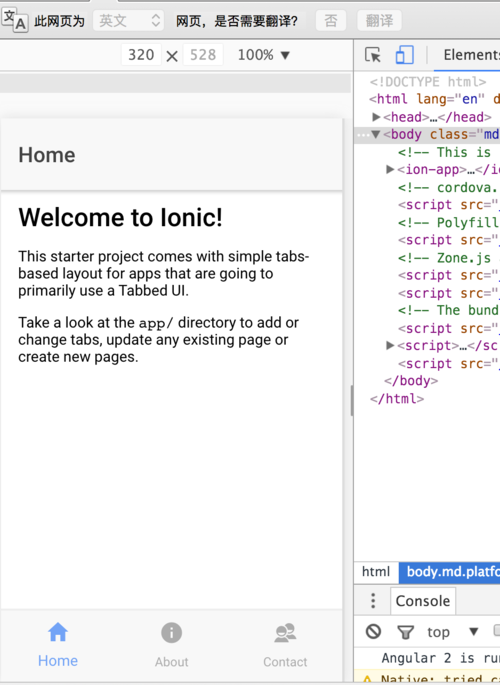
Task: Open the source language 英文 dropdown
Action: (128, 21)
